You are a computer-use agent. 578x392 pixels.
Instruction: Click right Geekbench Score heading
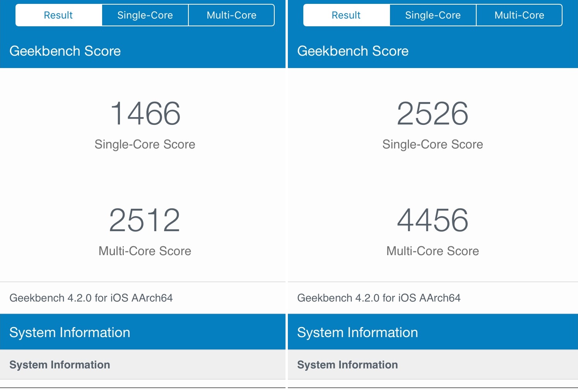[x=353, y=51]
